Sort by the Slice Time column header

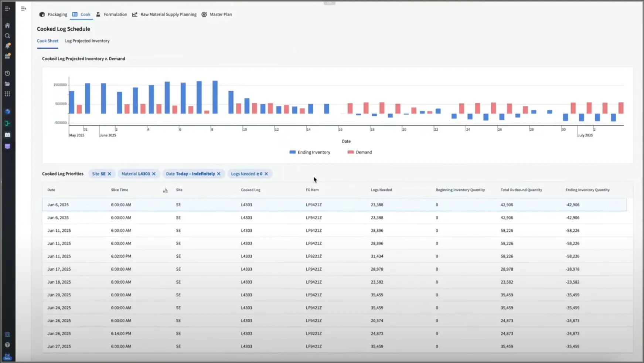pyautogui.click(x=119, y=190)
